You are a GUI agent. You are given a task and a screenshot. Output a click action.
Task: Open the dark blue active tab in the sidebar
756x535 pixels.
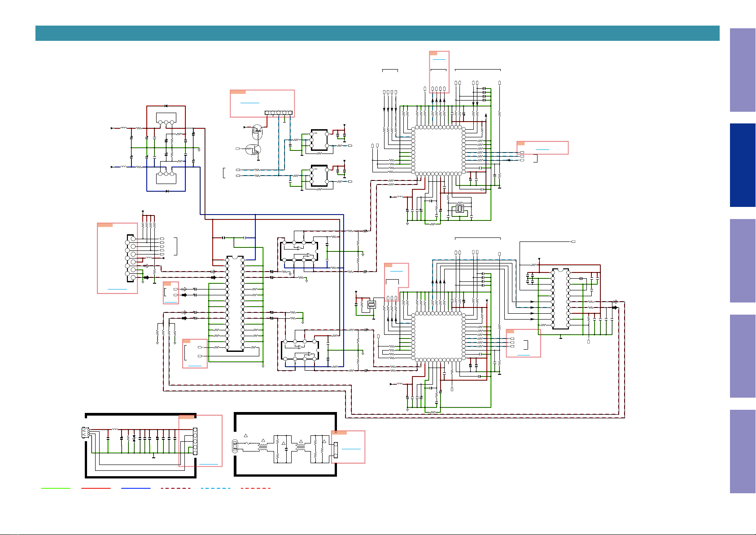743,165
